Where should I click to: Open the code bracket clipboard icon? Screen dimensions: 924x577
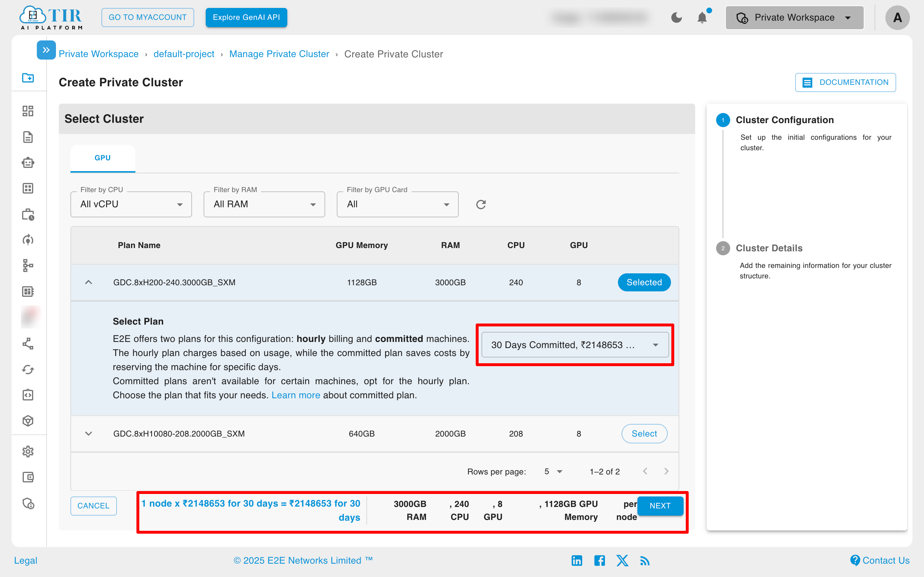(x=28, y=395)
